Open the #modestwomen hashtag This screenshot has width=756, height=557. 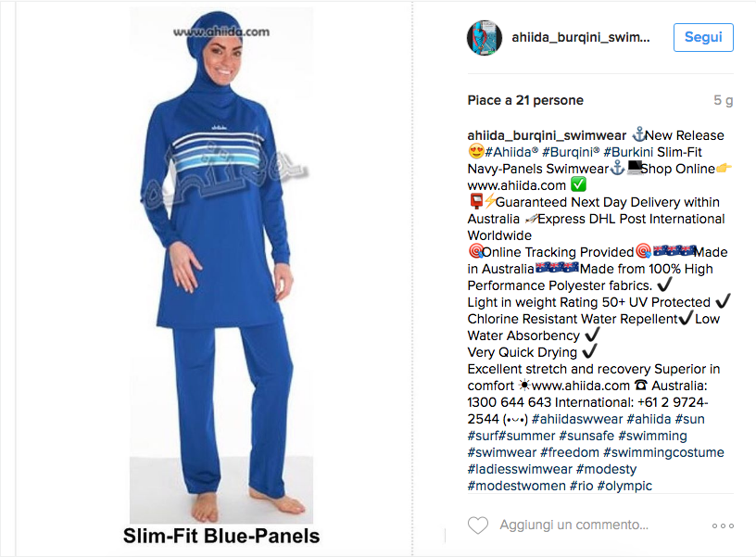pyautogui.click(x=516, y=486)
